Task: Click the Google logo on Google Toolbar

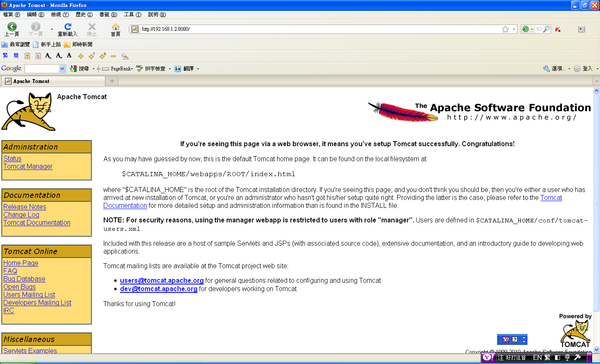Action: point(11,69)
